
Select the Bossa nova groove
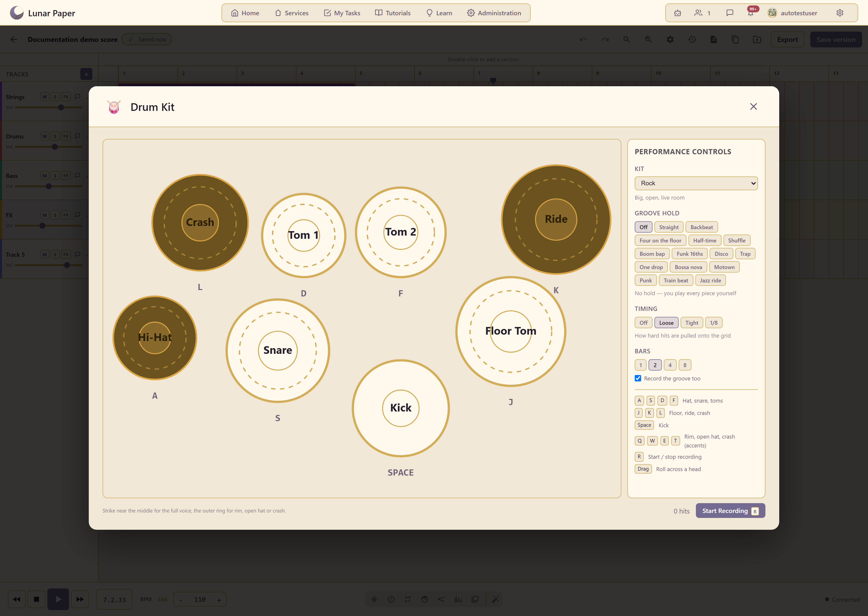[688, 267]
